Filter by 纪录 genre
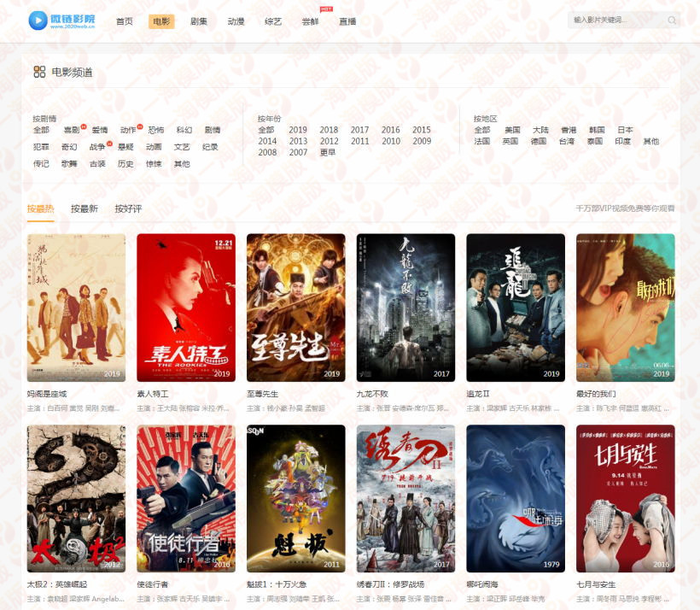This screenshot has height=610, width=700. click(x=210, y=147)
